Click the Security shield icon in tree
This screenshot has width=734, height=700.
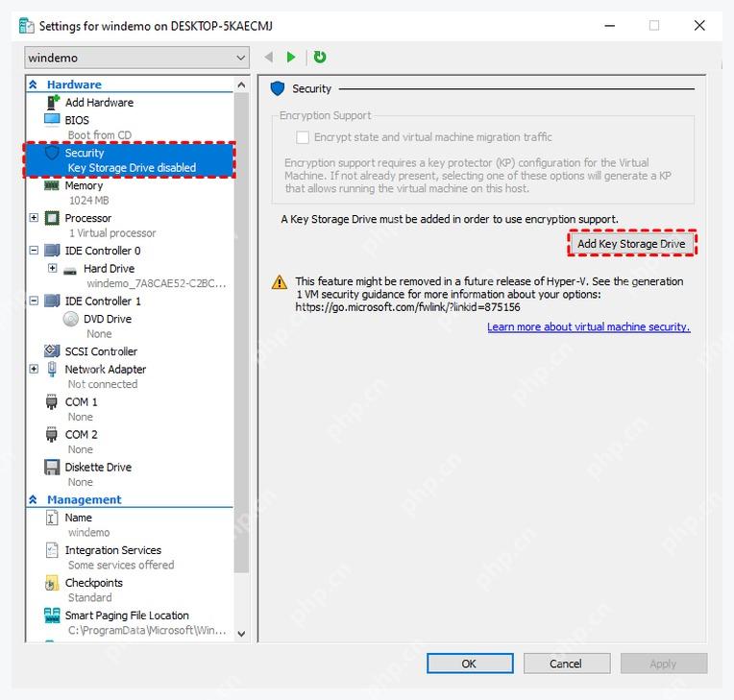pyautogui.click(x=52, y=153)
